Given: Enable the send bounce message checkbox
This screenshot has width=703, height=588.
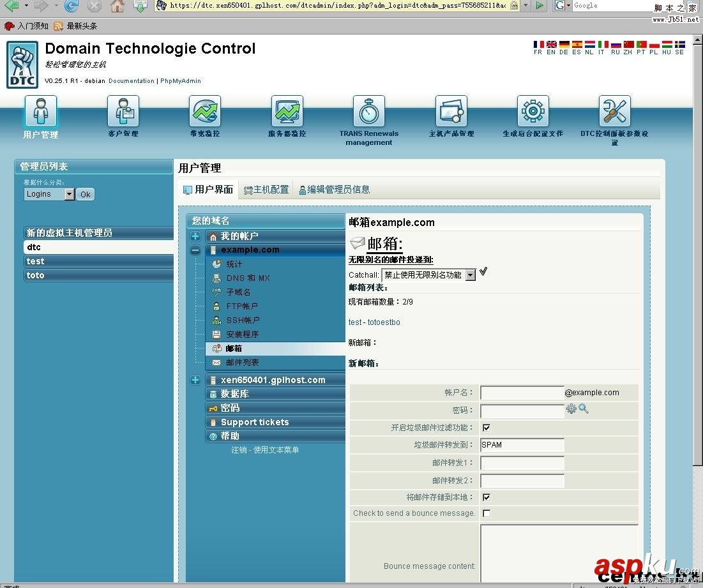Looking at the screenshot, I should (x=487, y=513).
